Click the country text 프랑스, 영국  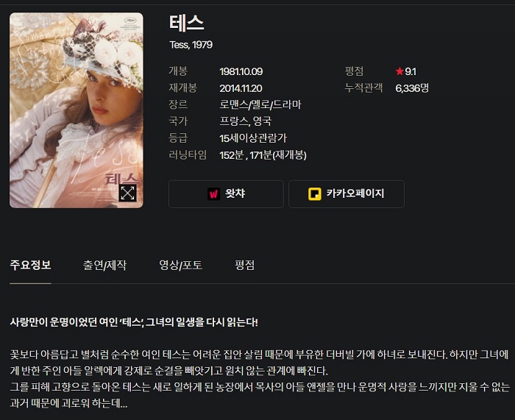pyautogui.click(x=245, y=121)
